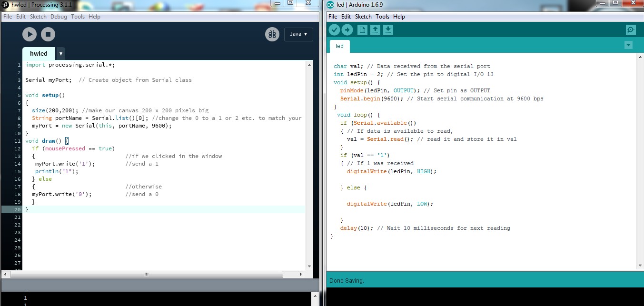
Task: Open Arduino Sketch menu
Action: click(363, 17)
